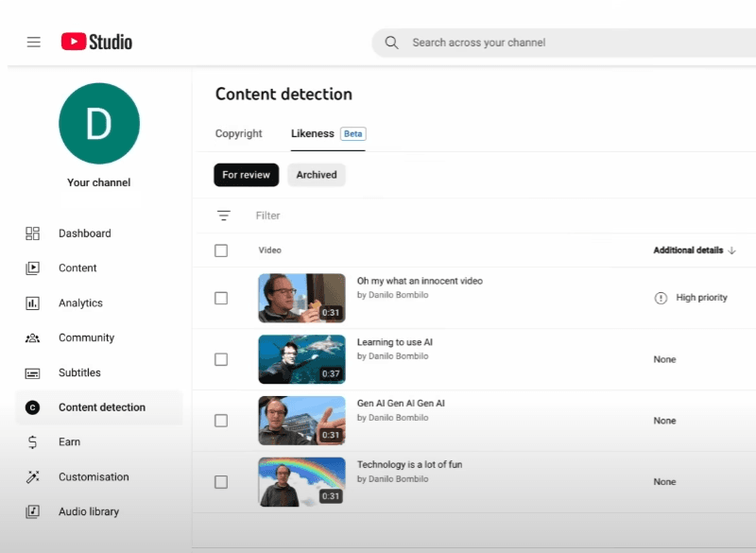
Task: Click the Dashboard sidebar icon
Action: coord(33,233)
